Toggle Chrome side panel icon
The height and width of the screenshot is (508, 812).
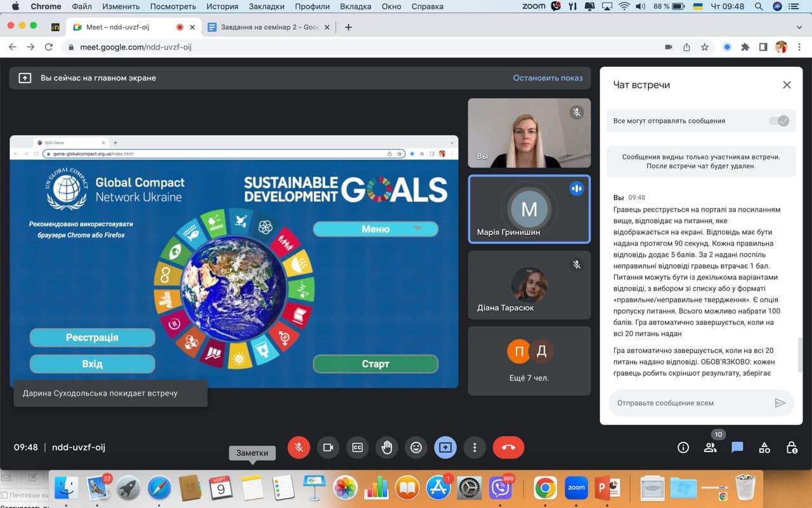(763, 47)
